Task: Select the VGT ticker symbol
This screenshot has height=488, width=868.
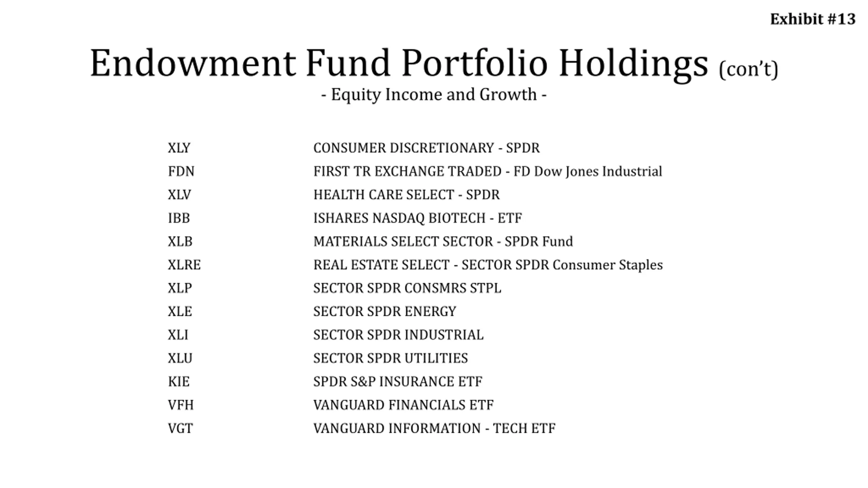Action: [180, 428]
